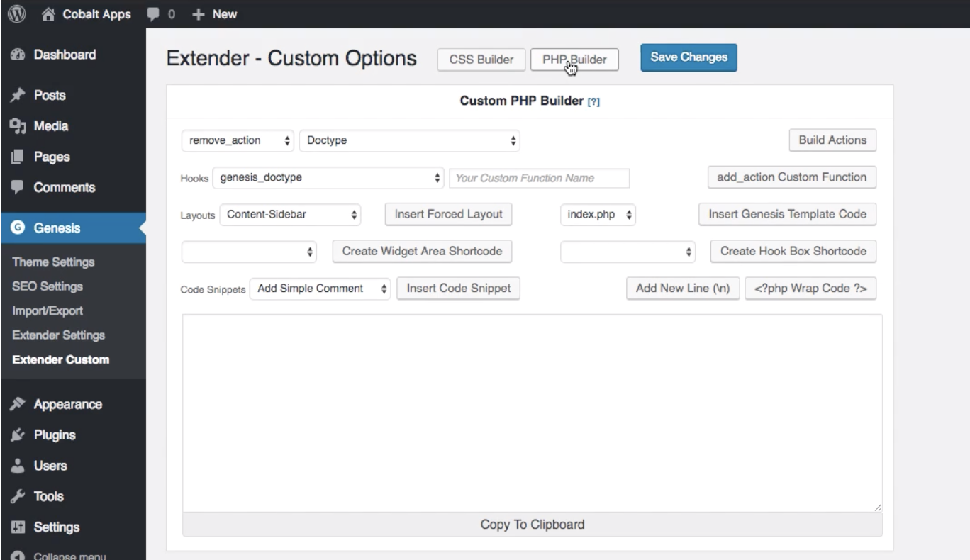Go to Posts in the sidebar
970x560 pixels.
point(49,95)
